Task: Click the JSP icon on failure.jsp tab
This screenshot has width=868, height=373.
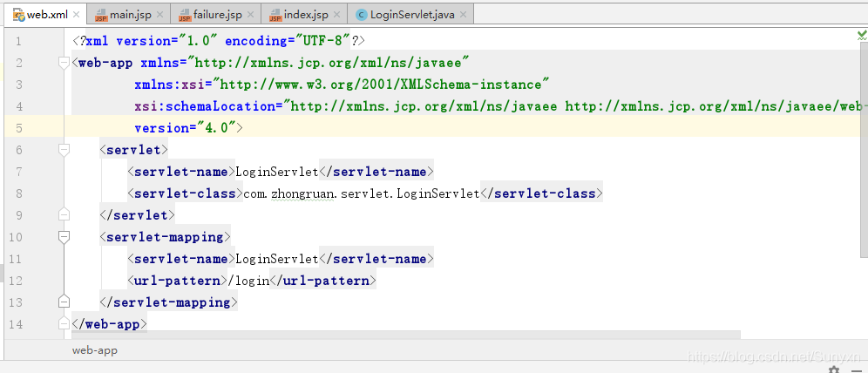Action: pyautogui.click(x=185, y=15)
